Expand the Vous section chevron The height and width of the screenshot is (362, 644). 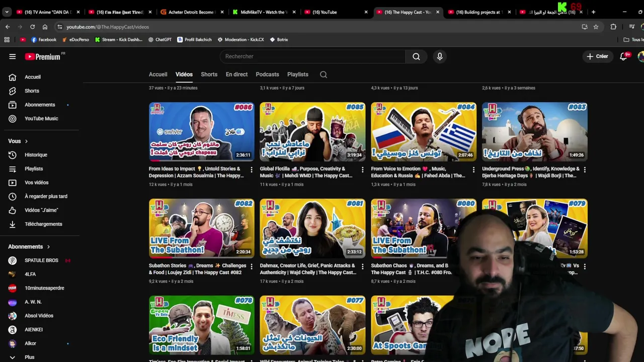tap(26, 141)
